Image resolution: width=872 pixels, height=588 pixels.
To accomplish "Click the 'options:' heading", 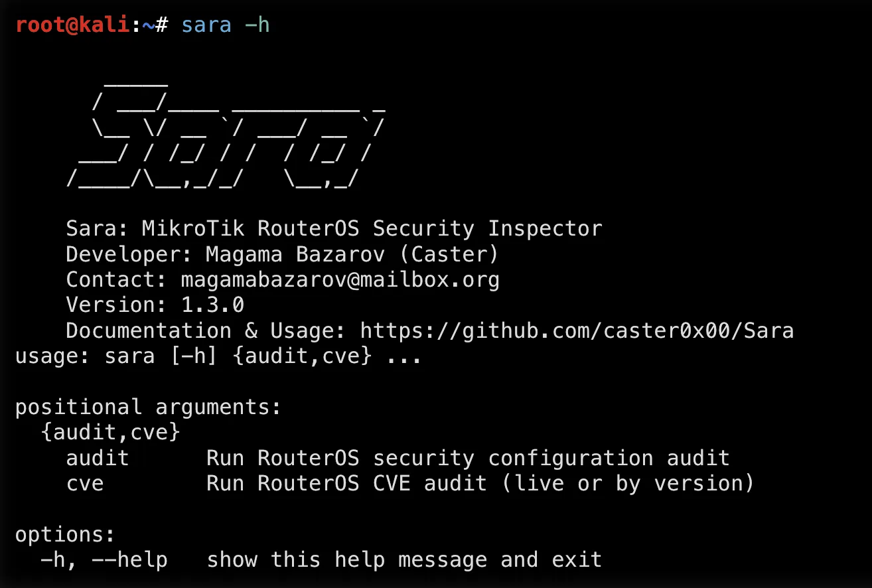I will (66, 534).
